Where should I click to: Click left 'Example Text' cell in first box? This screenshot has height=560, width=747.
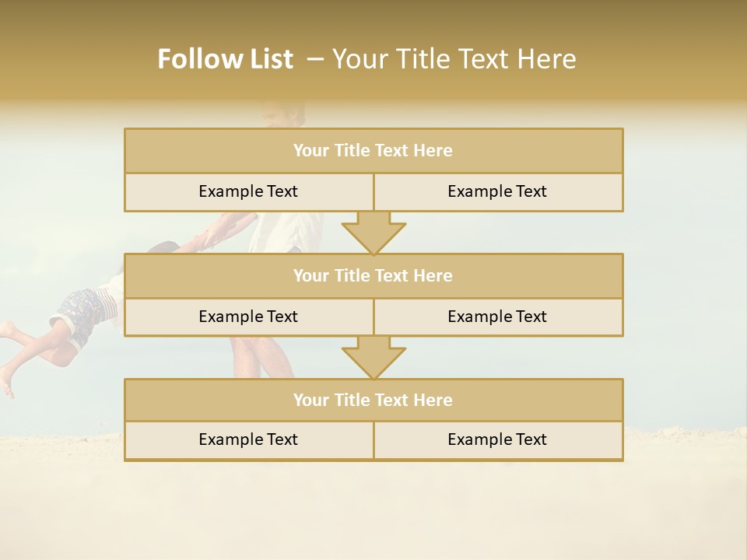[x=249, y=192]
